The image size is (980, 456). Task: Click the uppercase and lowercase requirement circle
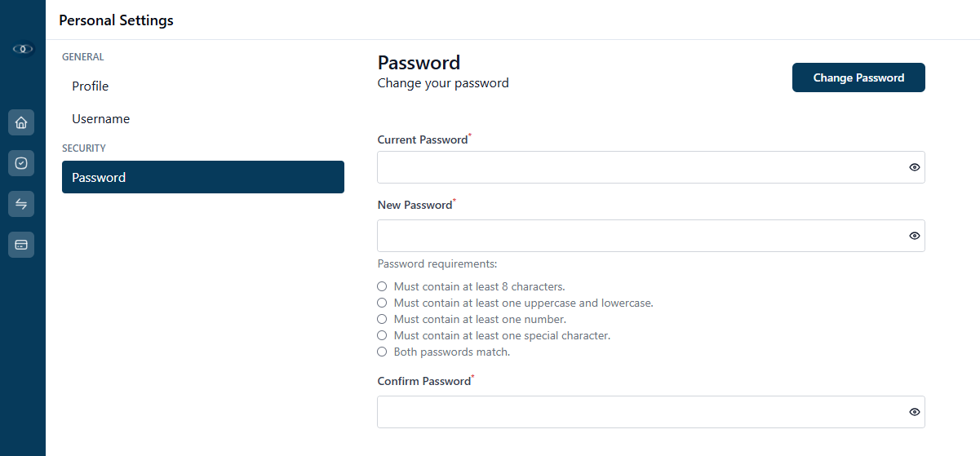point(382,303)
